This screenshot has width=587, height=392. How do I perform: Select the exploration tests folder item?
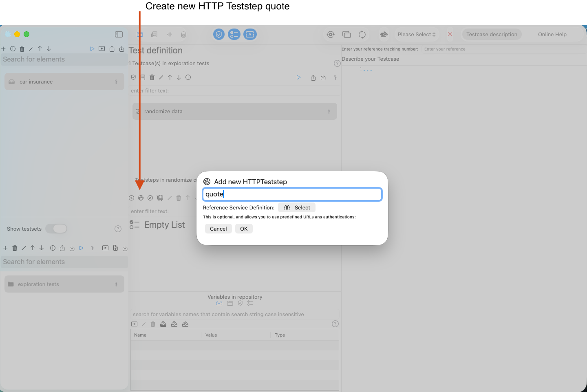[64, 284]
